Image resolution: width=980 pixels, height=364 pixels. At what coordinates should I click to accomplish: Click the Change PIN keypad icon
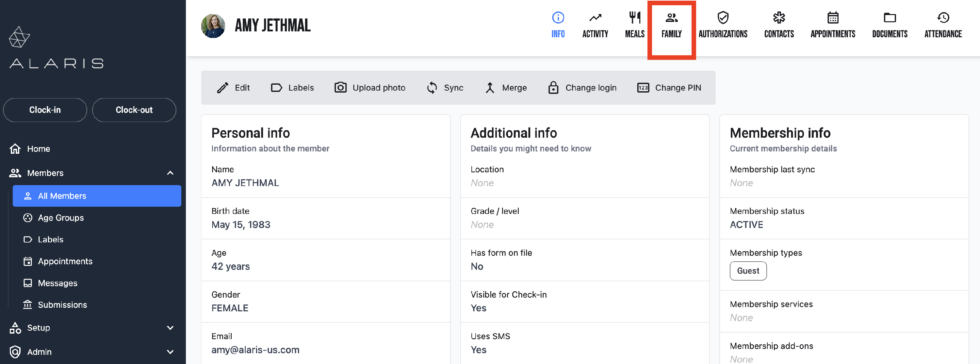pos(643,88)
